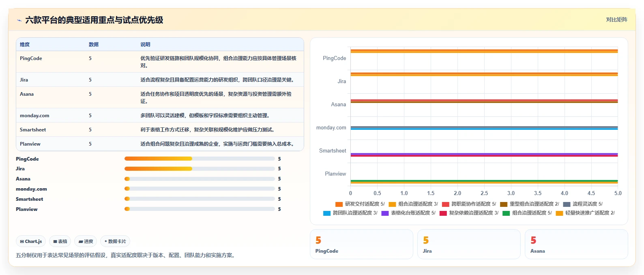Click the 数据 column header
Image resolution: width=644 pixels, height=275 pixels.
[94, 45]
